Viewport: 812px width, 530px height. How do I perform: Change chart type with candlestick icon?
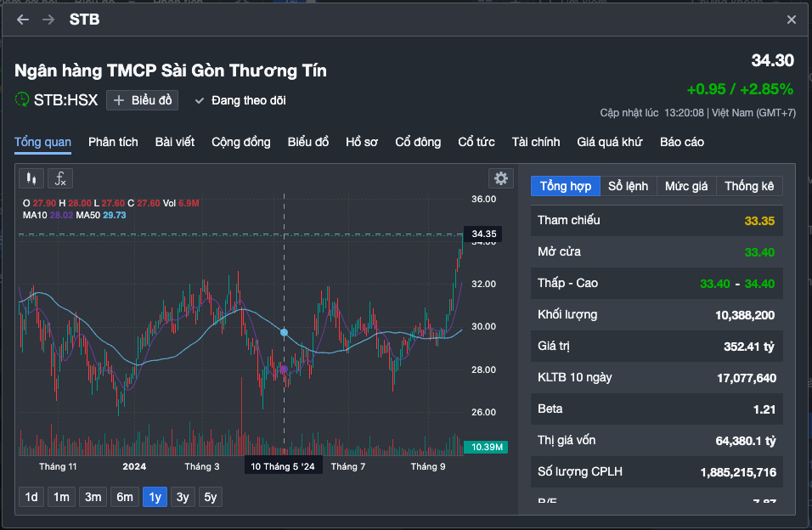click(x=31, y=178)
